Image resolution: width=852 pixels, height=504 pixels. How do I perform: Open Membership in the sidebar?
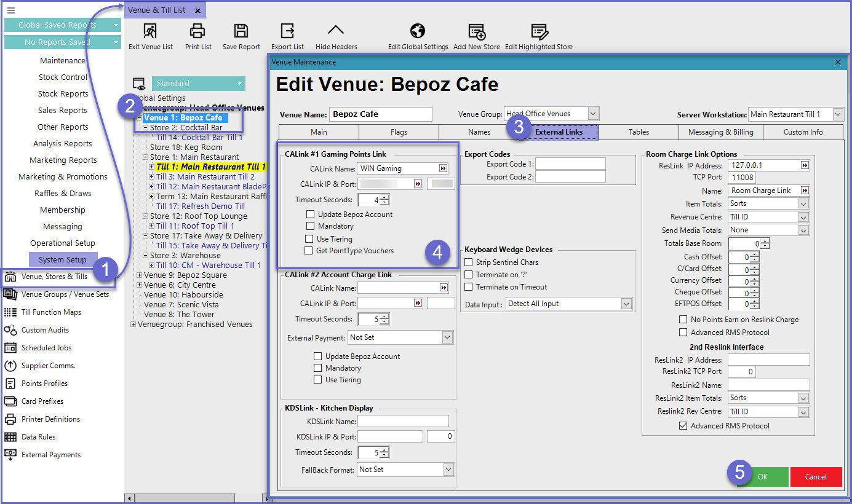[x=63, y=210]
